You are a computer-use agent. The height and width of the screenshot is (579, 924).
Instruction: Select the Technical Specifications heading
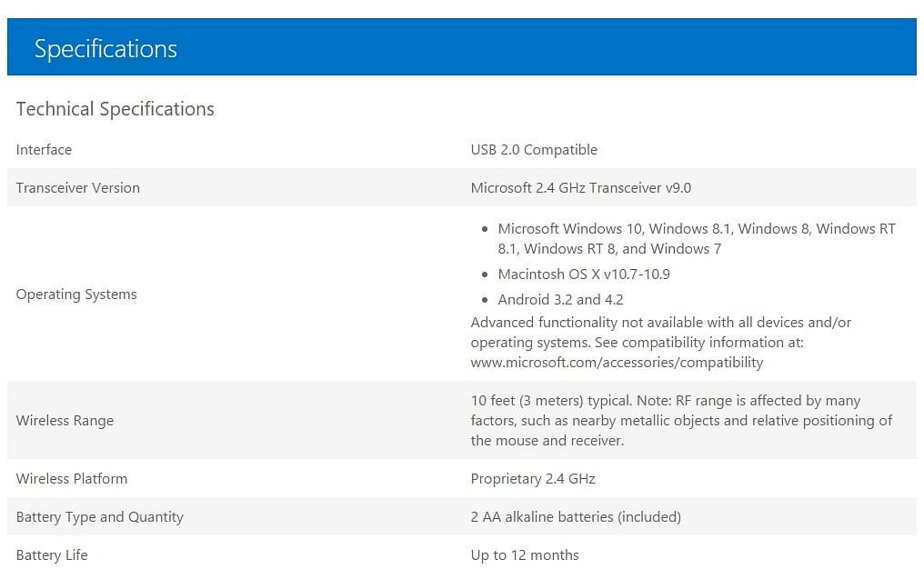click(115, 110)
